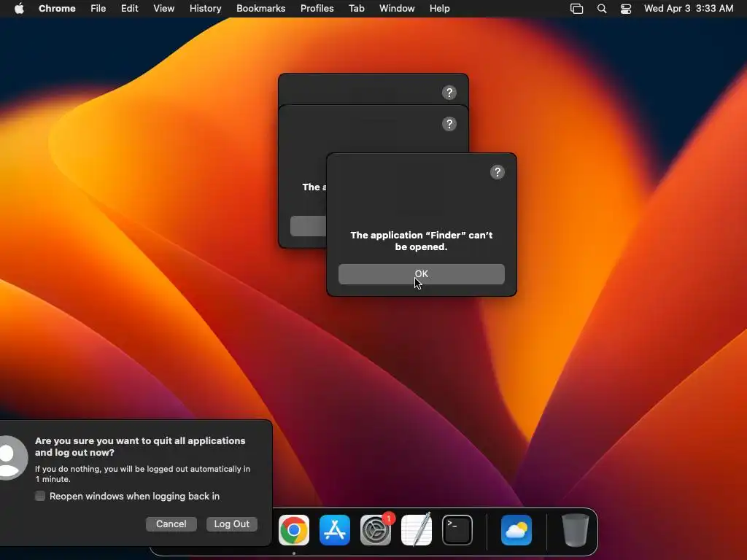Open the Profiles menu
The width and height of the screenshot is (747, 560).
317,9
